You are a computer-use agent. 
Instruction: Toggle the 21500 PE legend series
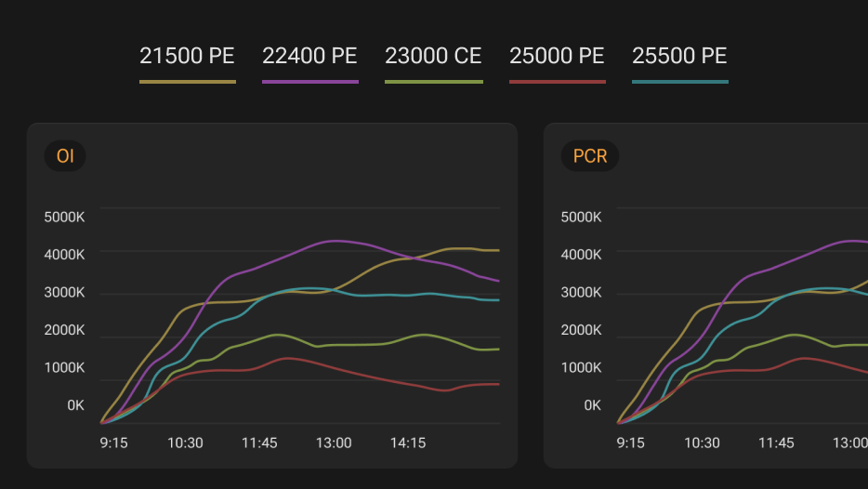pyautogui.click(x=187, y=56)
